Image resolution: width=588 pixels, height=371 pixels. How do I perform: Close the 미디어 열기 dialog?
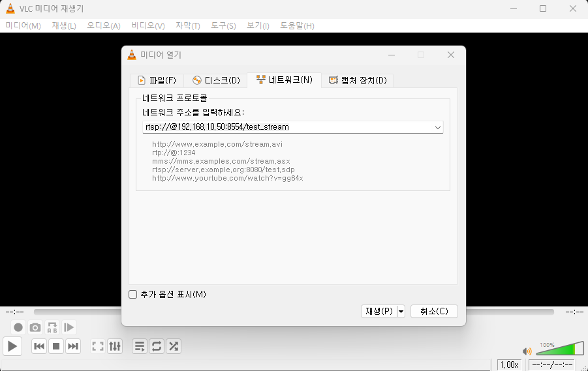451,55
